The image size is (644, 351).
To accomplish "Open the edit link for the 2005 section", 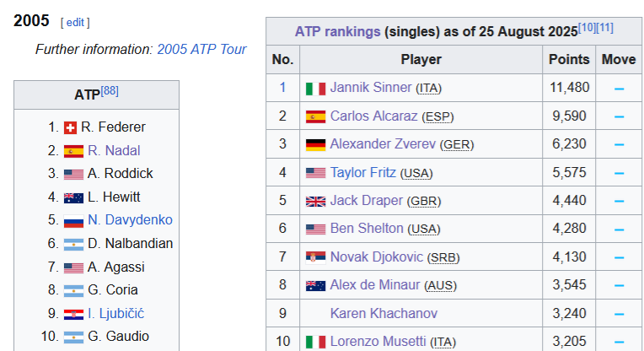I will 75,22.
